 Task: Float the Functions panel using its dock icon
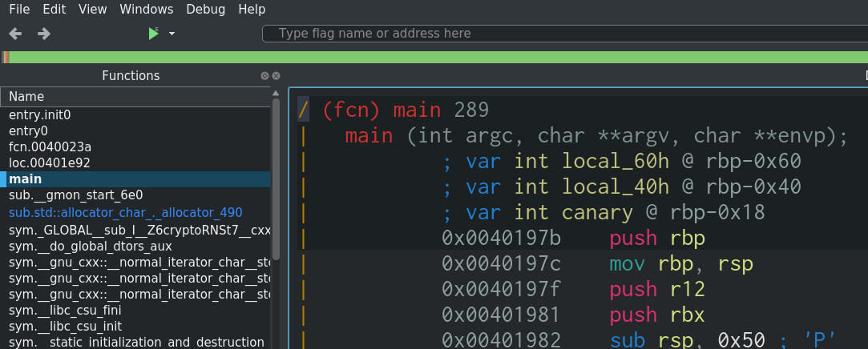pyautogui.click(x=264, y=76)
